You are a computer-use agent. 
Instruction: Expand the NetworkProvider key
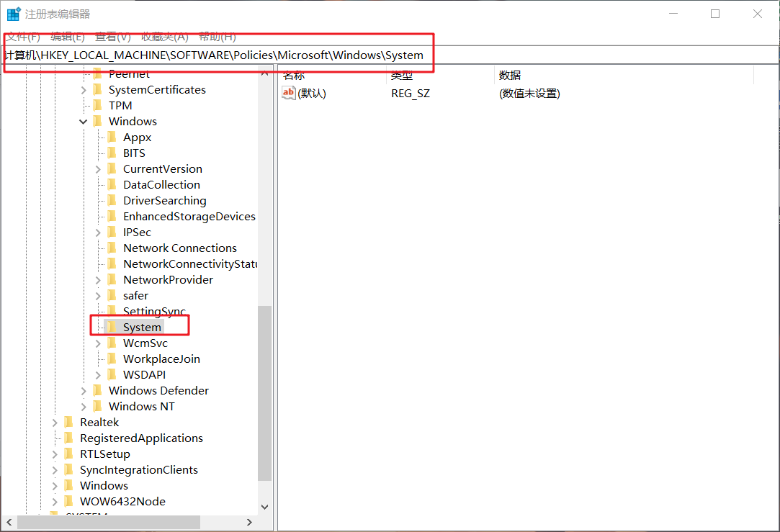98,280
